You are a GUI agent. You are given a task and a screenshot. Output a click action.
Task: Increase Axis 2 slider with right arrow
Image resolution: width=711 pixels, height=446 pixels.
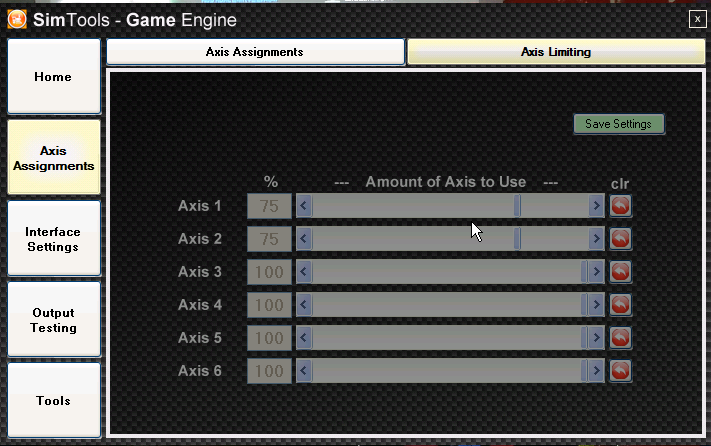[x=596, y=239]
